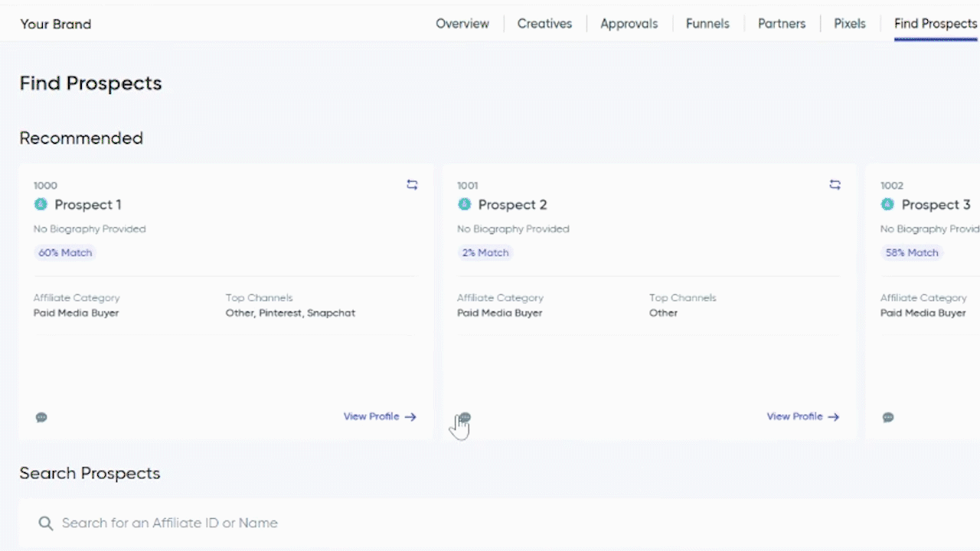Click ID 1002 on third card
Viewport: 980px width, 551px height.
tap(892, 185)
